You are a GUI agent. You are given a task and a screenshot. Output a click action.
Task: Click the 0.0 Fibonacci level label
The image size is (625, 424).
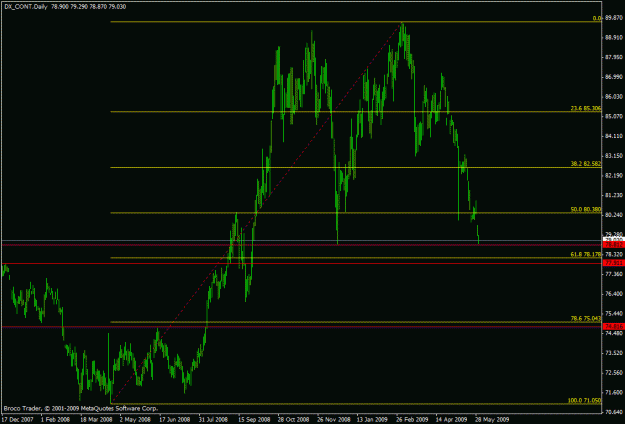[597, 18]
